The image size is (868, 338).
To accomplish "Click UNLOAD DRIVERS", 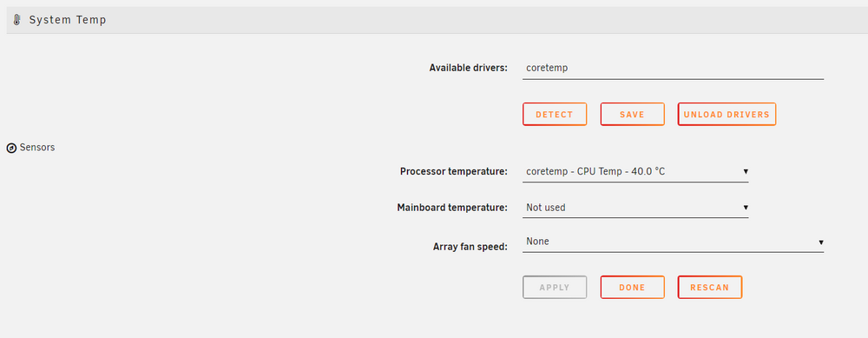I will pos(727,114).
